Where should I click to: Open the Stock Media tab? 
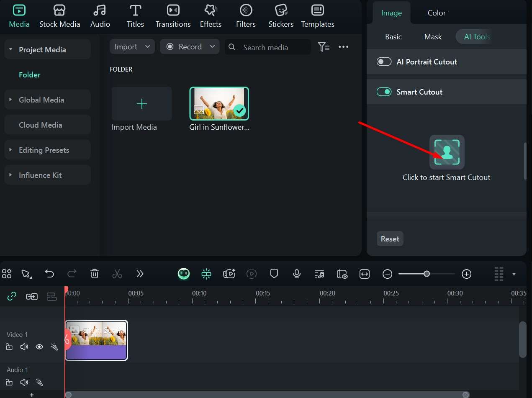[x=59, y=16]
